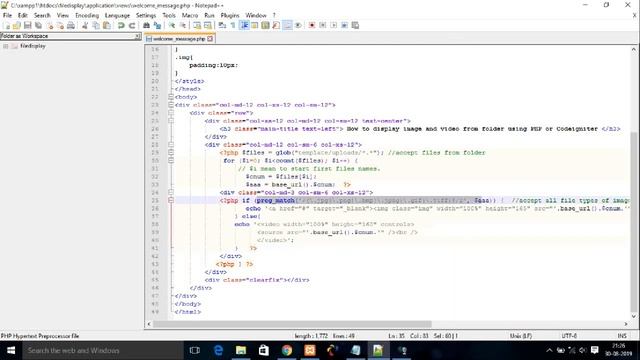
Task: Toggle show all characters
Action: coord(233,25)
